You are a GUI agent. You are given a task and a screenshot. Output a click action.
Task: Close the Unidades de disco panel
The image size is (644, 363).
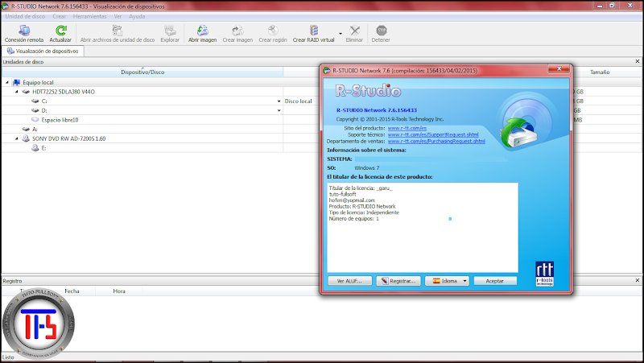pos(638,62)
